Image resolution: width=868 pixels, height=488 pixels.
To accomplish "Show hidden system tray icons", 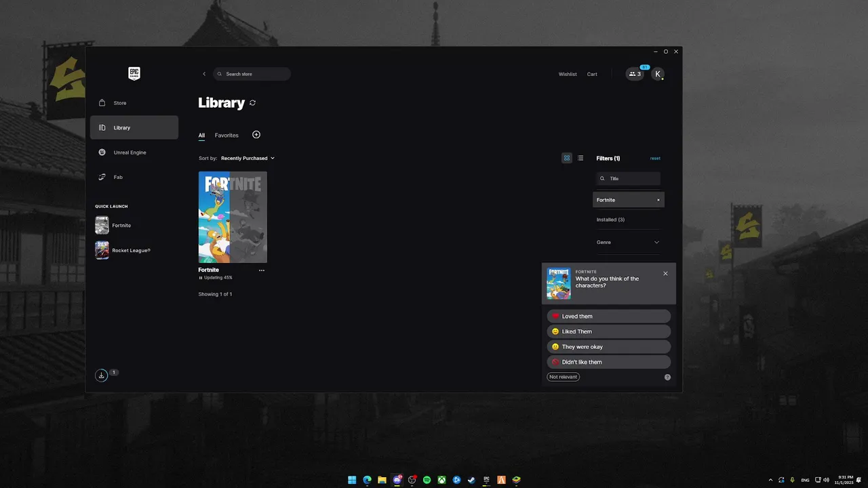I will pyautogui.click(x=770, y=480).
